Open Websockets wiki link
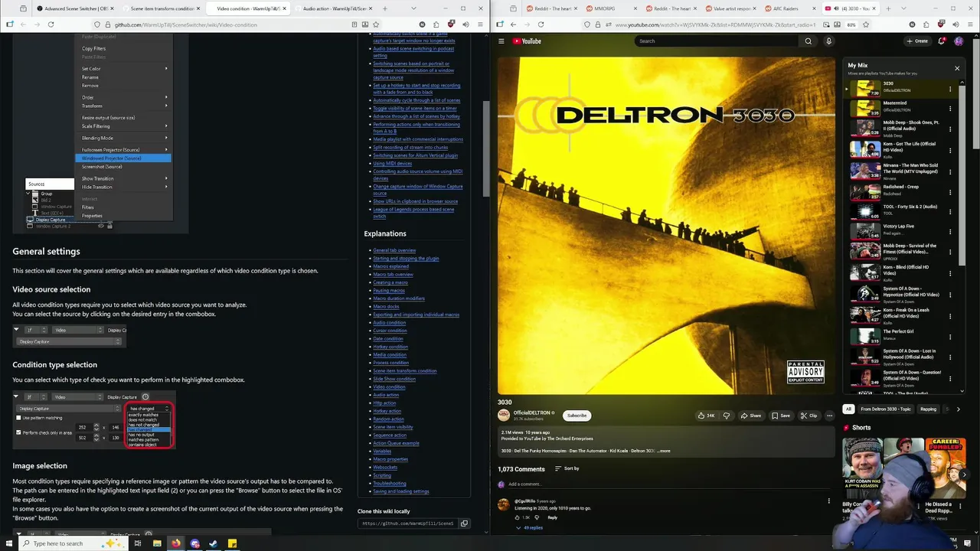 (x=384, y=467)
